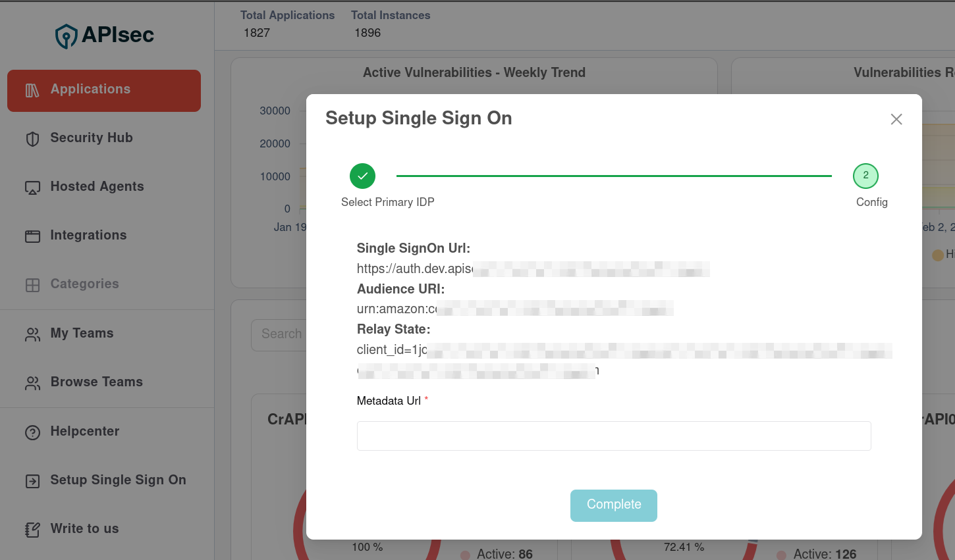Click the Applications books icon
The width and height of the screenshot is (955, 560).
point(32,90)
